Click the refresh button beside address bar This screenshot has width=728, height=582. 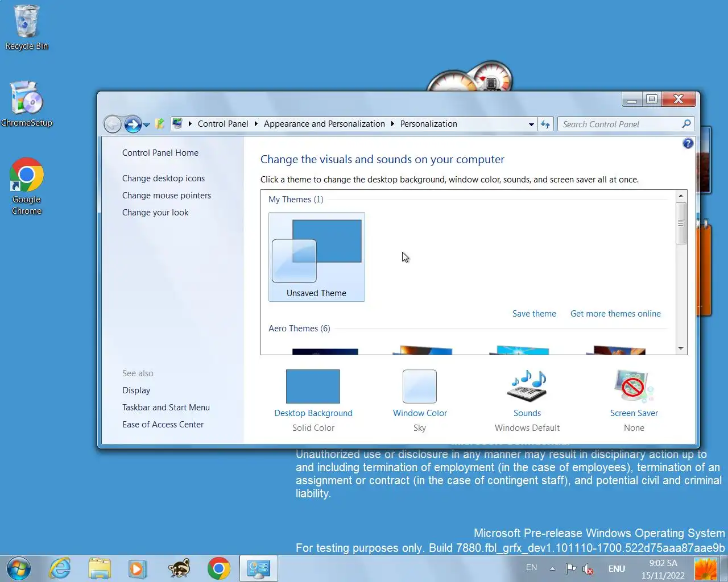tap(545, 124)
